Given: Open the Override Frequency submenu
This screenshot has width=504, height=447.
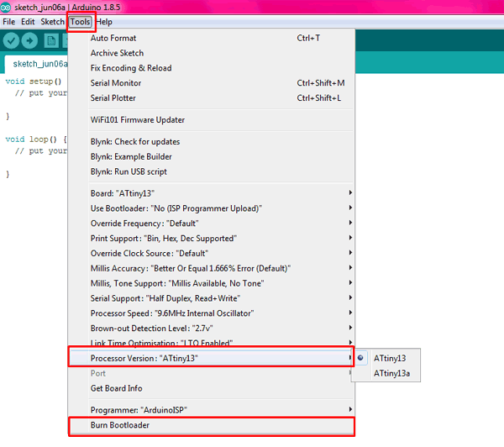Looking at the screenshot, I should [x=212, y=223].
